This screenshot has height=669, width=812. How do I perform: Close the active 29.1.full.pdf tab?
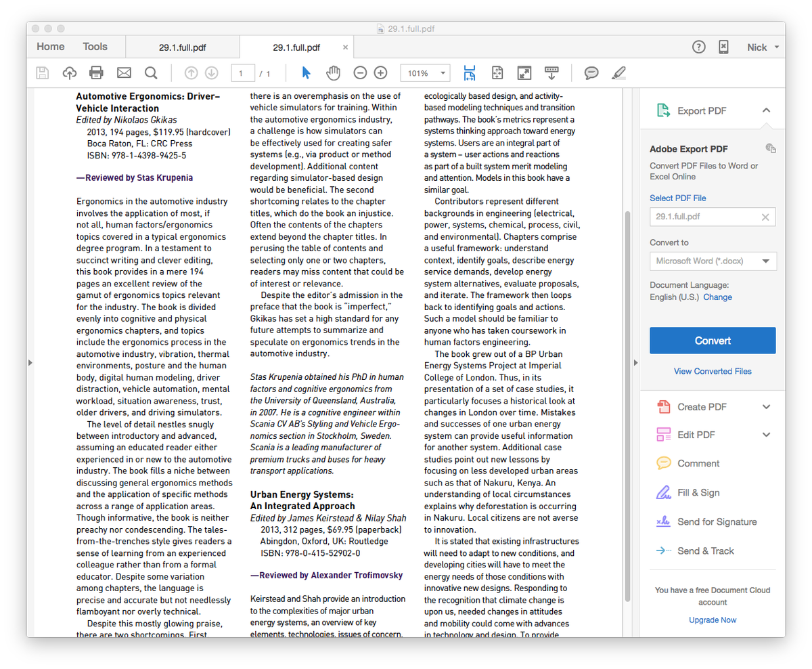tap(346, 47)
